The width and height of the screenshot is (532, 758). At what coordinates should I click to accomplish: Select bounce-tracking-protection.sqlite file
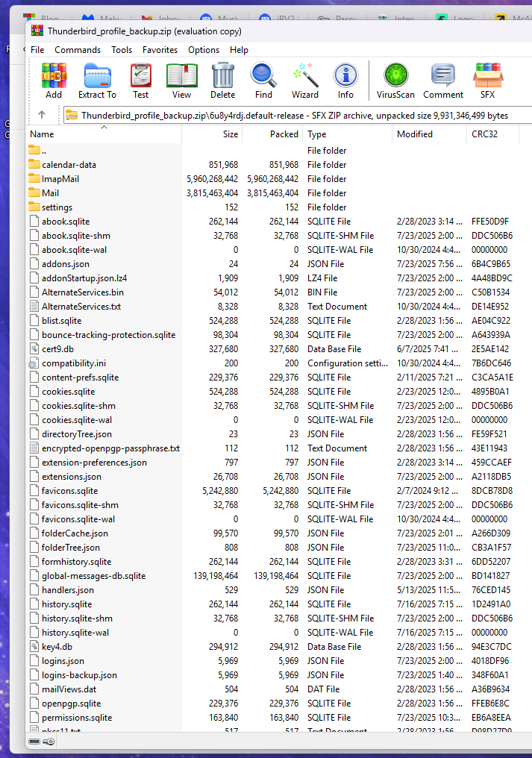102,334
